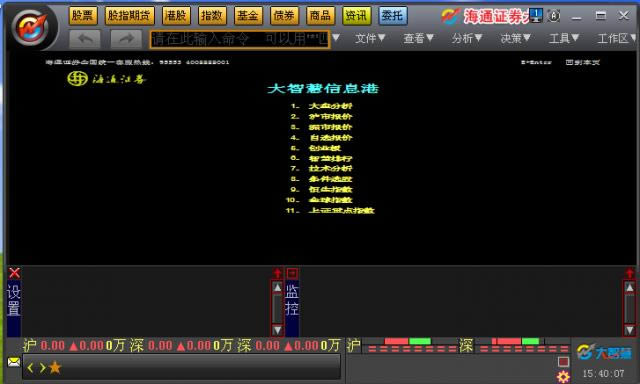Close the 设置 panel with red X
The height and width of the screenshot is (384, 640).
(14, 273)
